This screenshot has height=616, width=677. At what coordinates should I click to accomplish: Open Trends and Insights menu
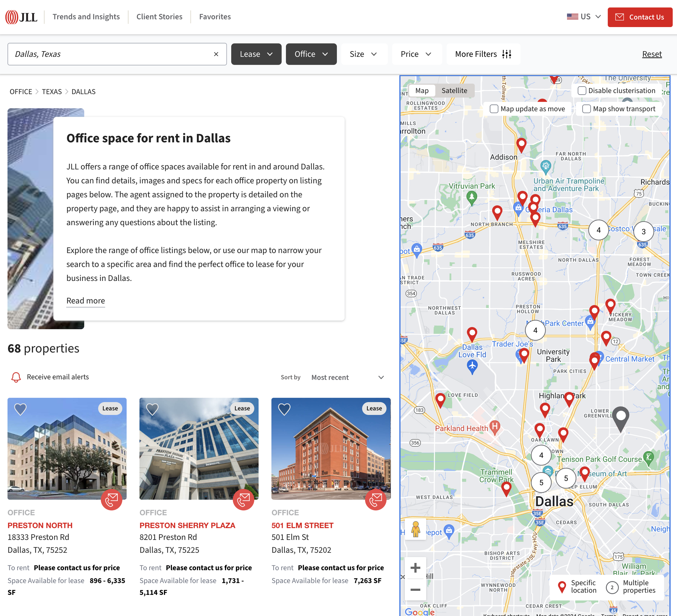pos(86,17)
